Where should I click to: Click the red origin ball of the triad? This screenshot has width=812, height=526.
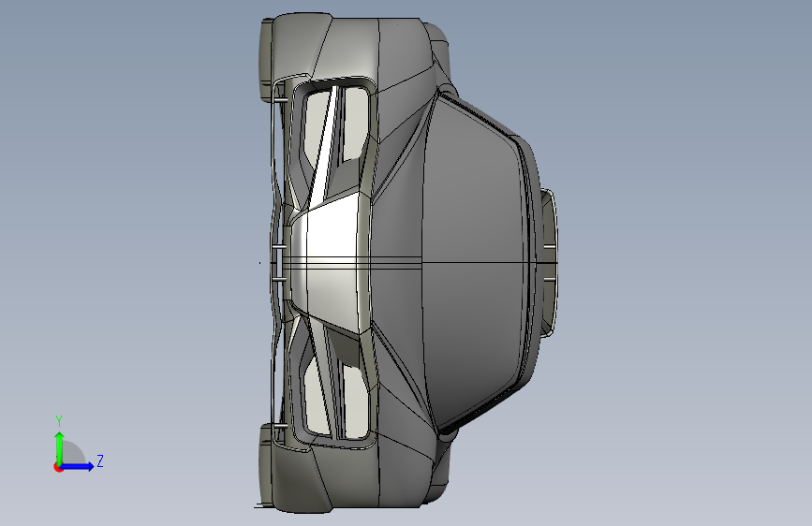point(58,467)
